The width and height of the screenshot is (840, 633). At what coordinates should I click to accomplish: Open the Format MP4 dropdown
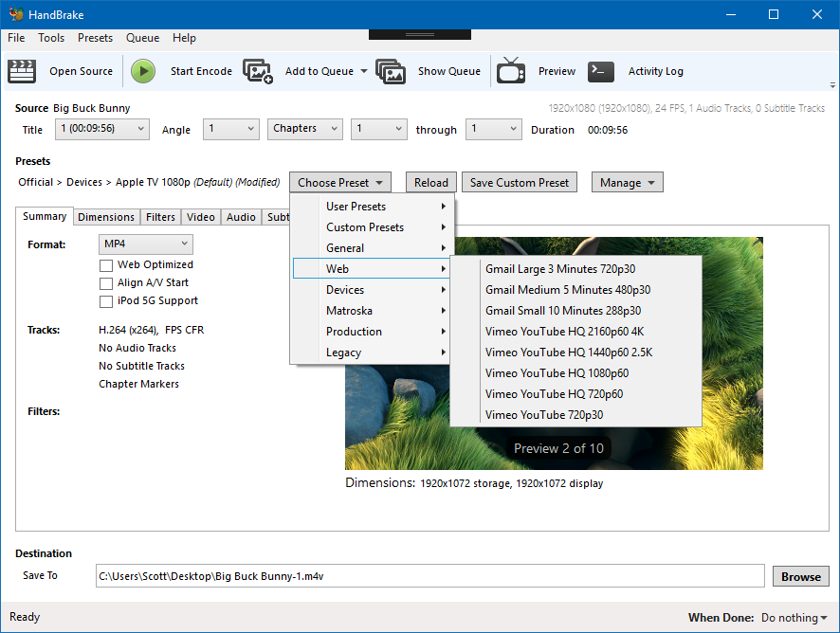[146, 244]
